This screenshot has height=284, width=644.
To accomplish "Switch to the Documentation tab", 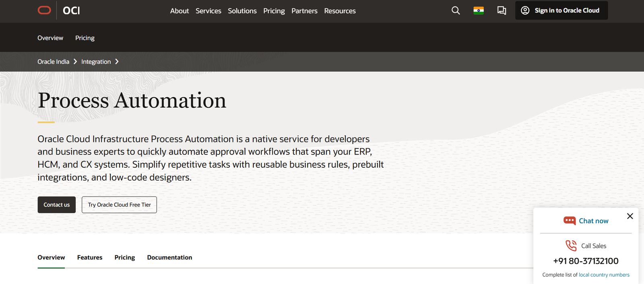I will [x=169, y=257].
